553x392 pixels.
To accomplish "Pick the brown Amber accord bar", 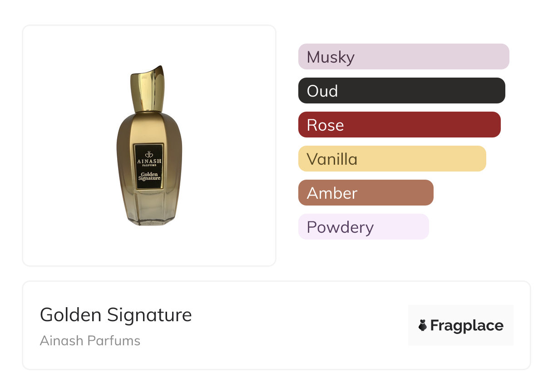I will [x=365, y=193].
